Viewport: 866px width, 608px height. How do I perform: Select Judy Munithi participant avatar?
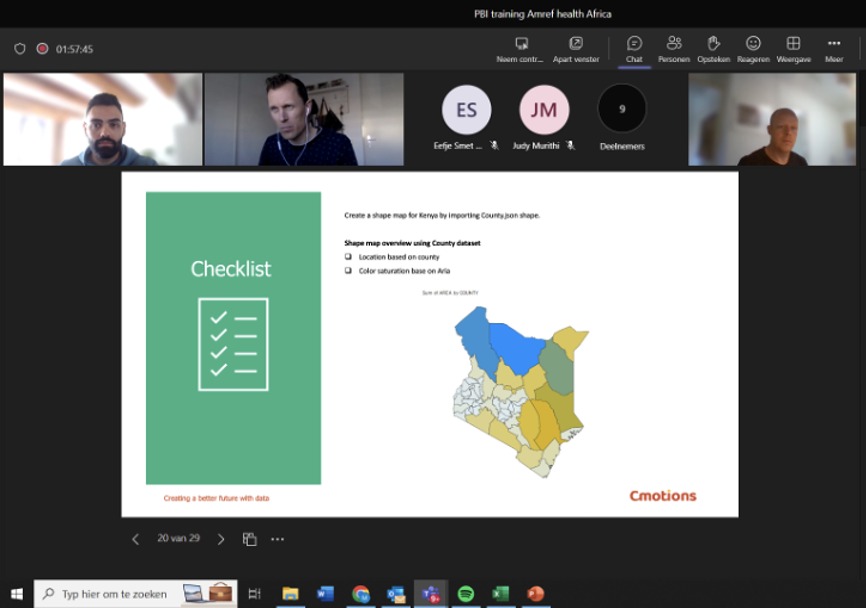(544, 110)
